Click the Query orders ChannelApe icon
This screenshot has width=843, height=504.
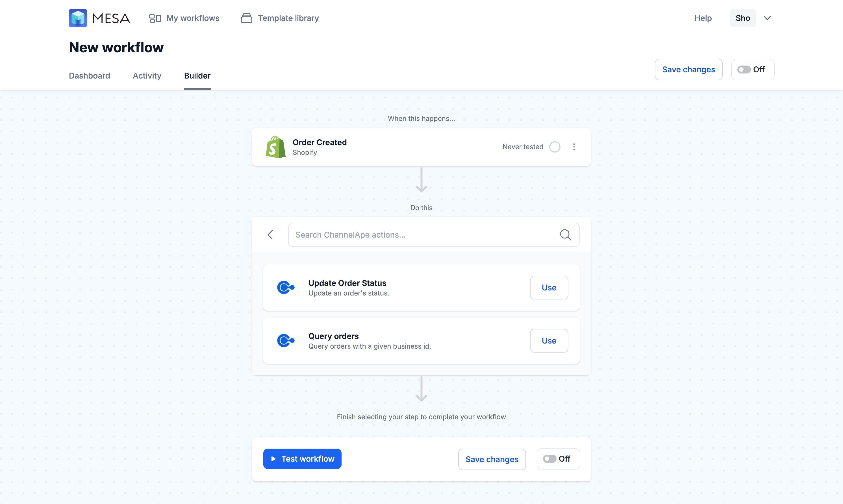tap(286, 341)
